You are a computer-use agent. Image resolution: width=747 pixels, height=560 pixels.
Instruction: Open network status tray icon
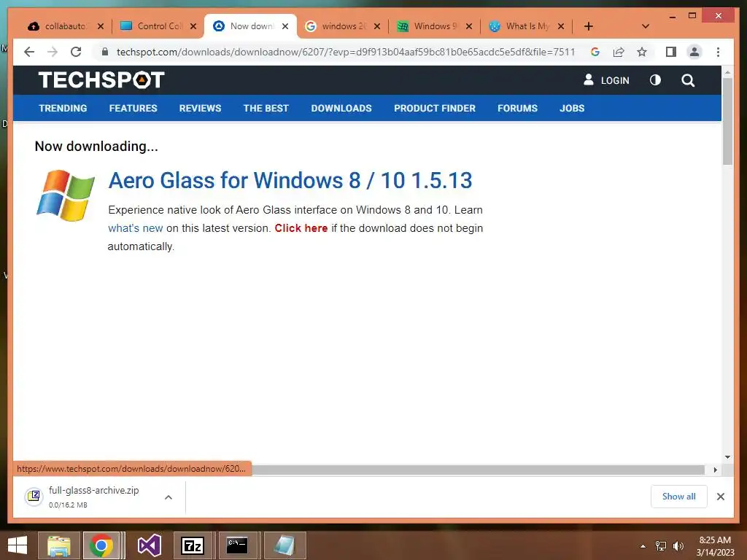click(x=661, y=546)
